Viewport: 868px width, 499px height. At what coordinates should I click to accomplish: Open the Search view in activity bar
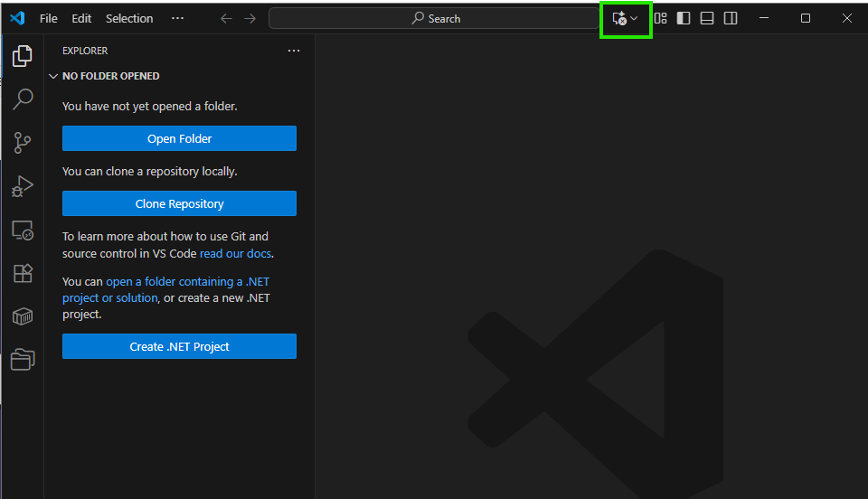22,99
